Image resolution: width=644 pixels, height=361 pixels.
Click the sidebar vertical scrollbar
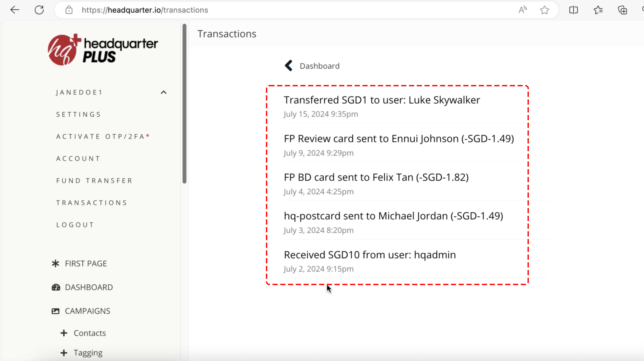click(184, 103)
